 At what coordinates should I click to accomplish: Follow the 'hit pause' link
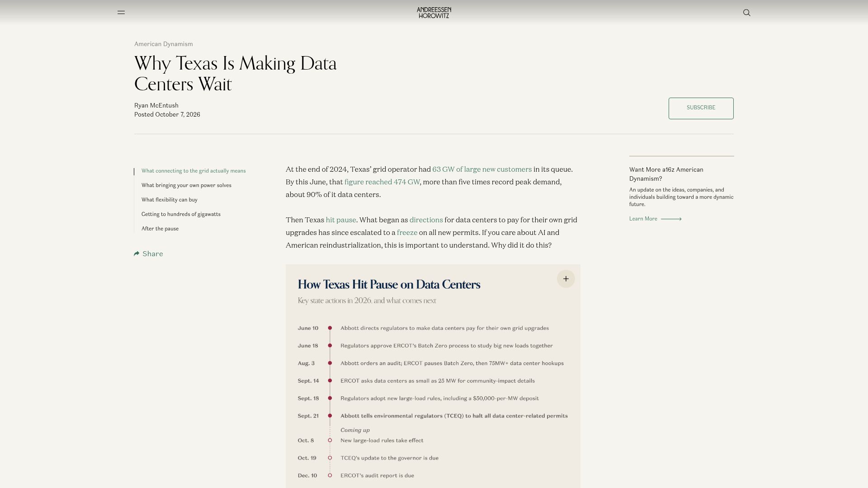[341, 220]
